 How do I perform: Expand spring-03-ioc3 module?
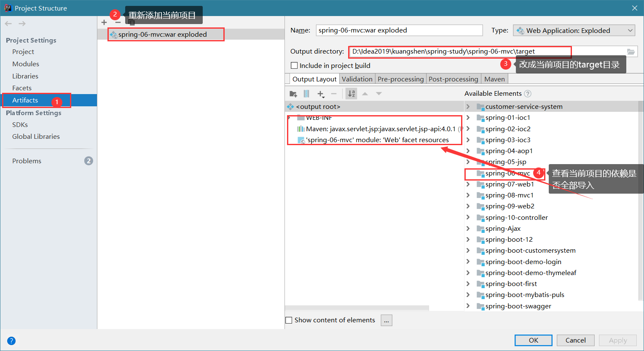(468, 140)
